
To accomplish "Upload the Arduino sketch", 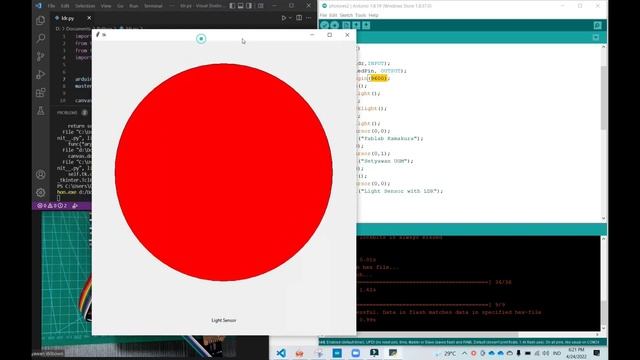I will tap(335, 25).
